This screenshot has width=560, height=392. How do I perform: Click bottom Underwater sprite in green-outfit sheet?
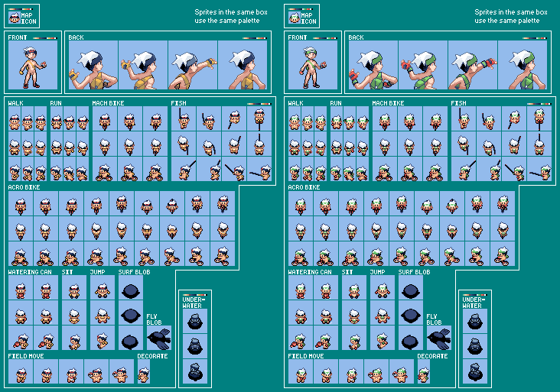point(475,371)
